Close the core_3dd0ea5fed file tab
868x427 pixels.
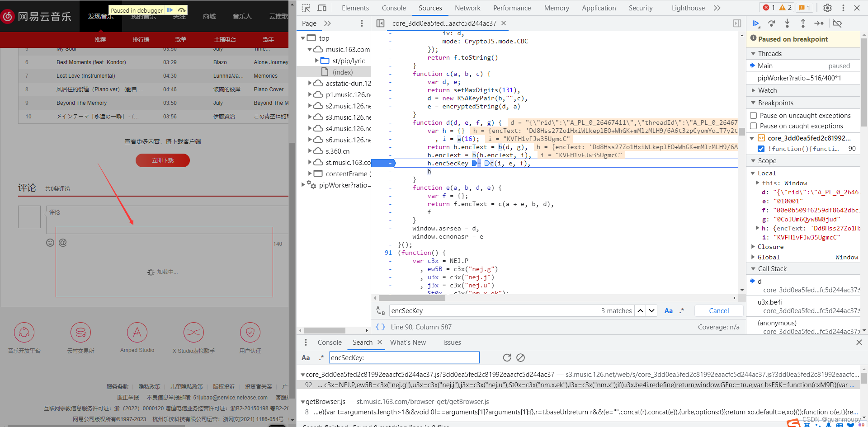click(504, 23)
